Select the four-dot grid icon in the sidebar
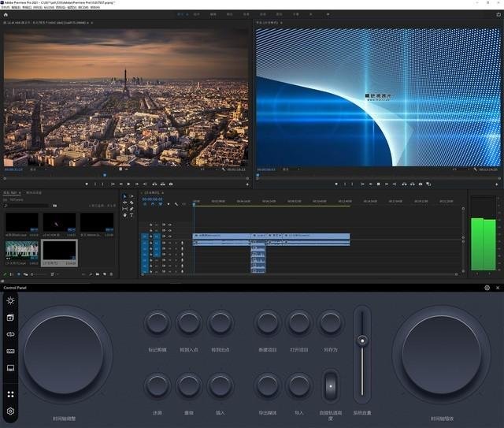 pos(10,394)
